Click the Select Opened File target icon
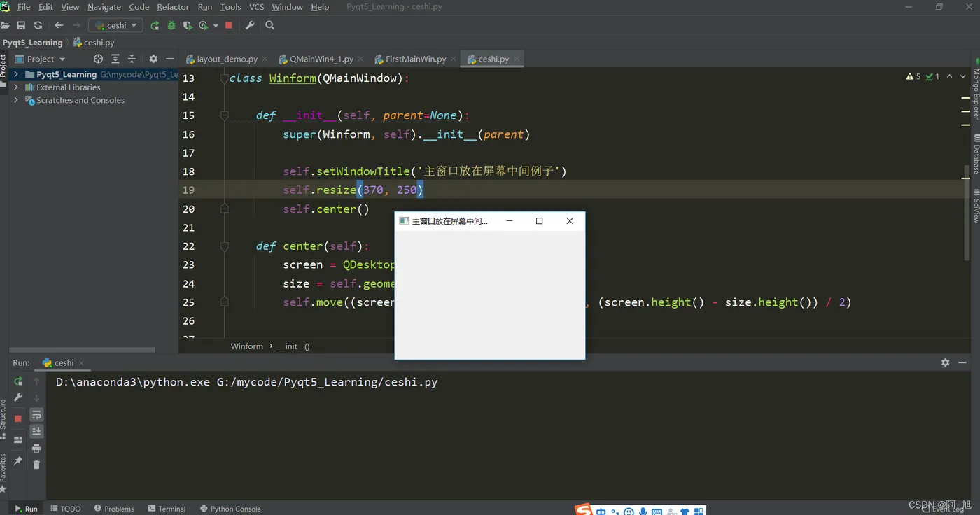The width and height of the screenshot is (980, 515). pyautogui.click(x=98, y=59)
